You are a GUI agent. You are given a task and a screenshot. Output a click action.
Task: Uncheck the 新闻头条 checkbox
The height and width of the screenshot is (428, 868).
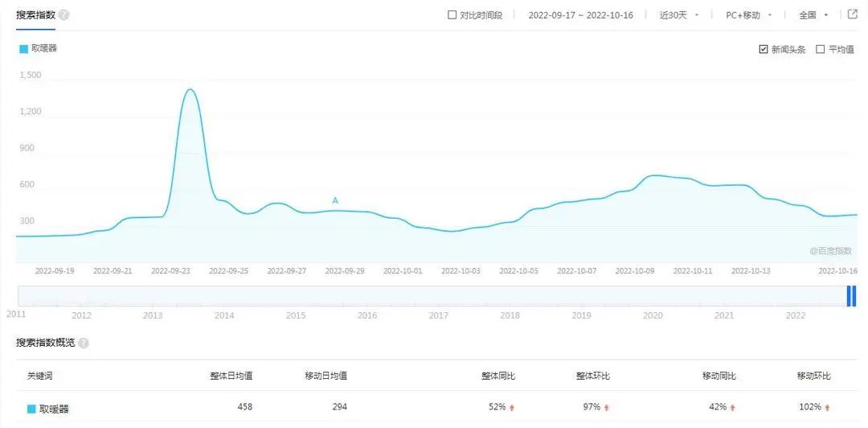[764, 49]
